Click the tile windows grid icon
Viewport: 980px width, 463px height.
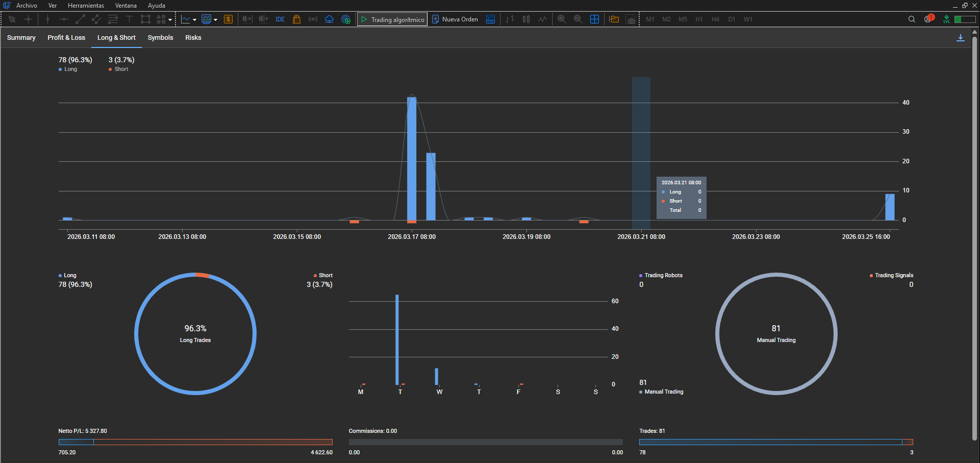point(594,19)
